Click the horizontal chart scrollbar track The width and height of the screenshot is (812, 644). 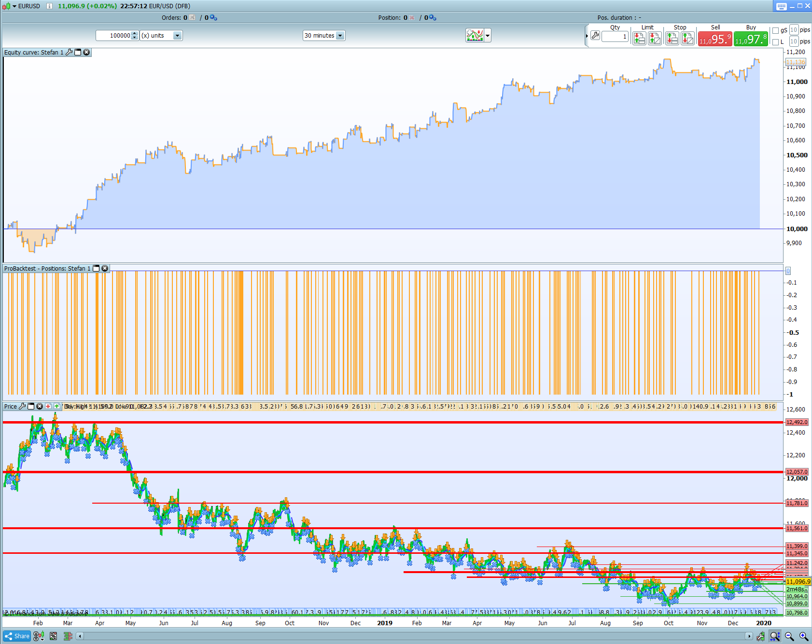[x=414, y=636]
